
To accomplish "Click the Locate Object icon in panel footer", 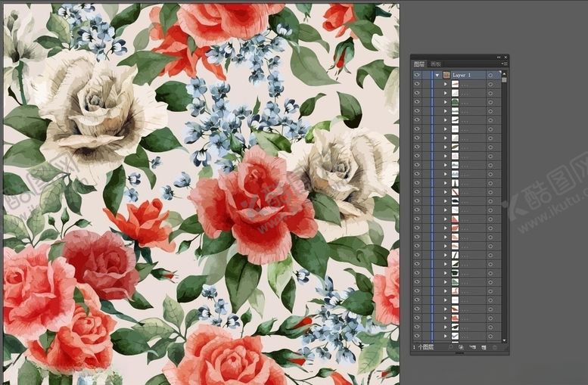I will pyautogui.click(x=451, y=347).
